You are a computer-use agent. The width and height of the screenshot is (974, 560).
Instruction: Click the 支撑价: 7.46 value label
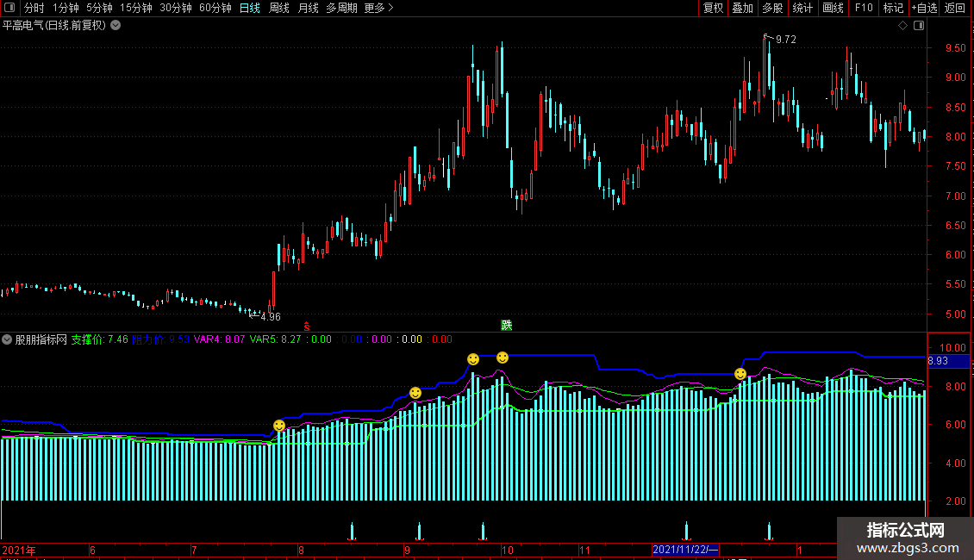coord(99,339)
